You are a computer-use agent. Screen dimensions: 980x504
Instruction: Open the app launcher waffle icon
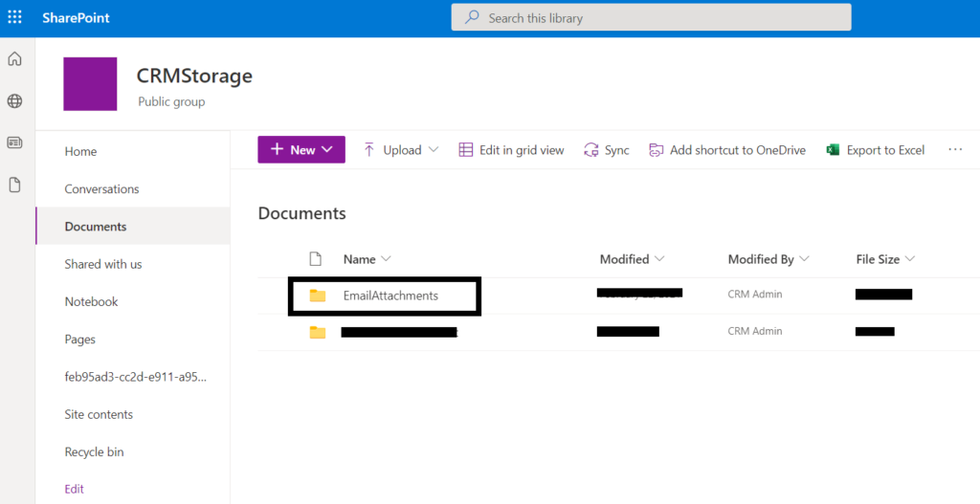(x=14, y=17)
